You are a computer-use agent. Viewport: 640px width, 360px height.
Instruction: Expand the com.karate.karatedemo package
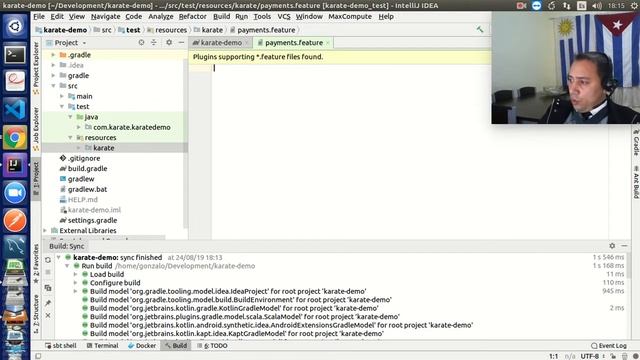tap(79, 127)
